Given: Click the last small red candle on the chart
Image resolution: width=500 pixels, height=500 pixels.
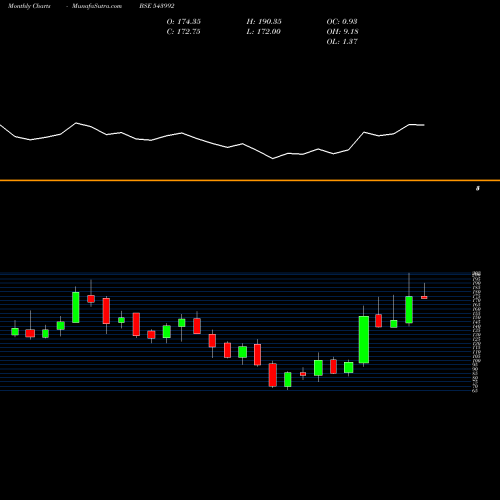Looking at the screenshot, I should pos(424,297).
